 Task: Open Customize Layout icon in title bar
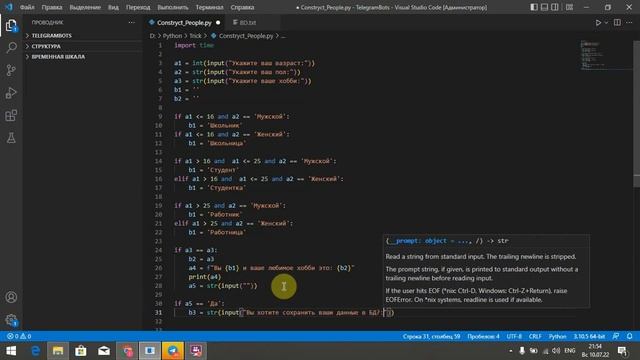click(569, 7)
